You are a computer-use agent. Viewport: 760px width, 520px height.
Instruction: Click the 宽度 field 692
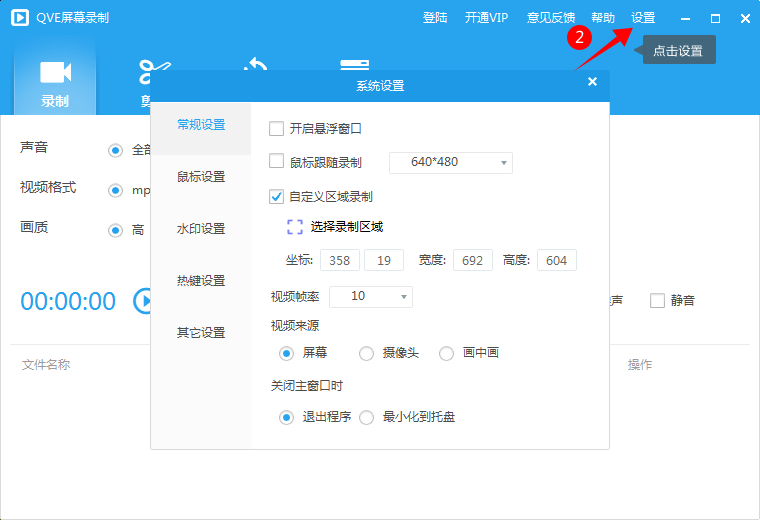(x=473, y=260)
